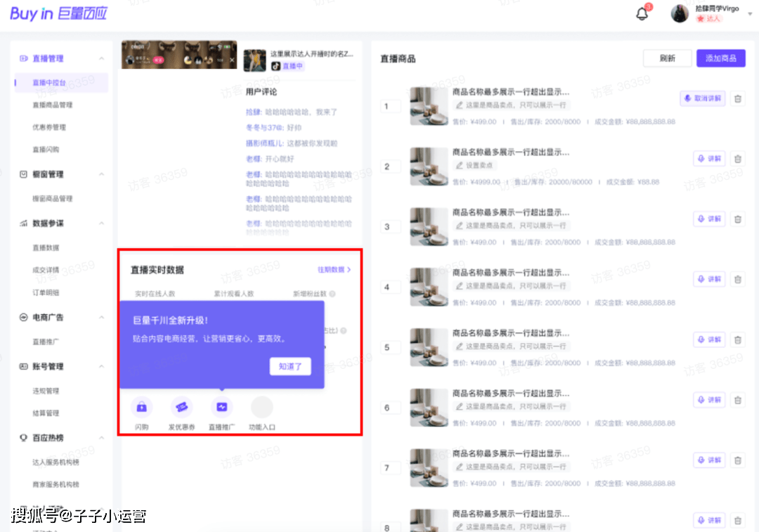
Task: Click order number field of product 5
Action: pyautogui.click(x=390, y=347)
